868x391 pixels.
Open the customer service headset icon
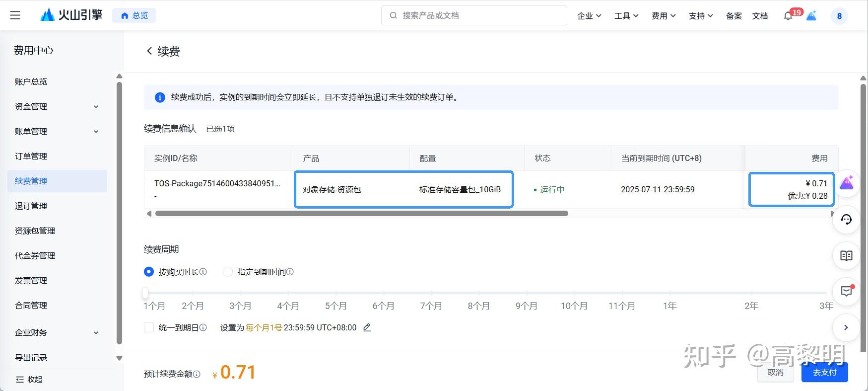point(846,219)
